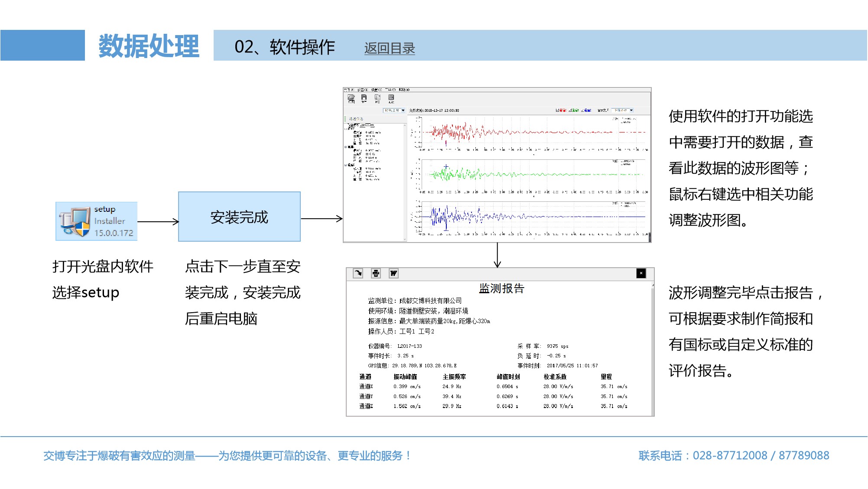868x489 pixels.
Task: Click the report icon in waveform toolbar
Action: [x=391, y=98]
